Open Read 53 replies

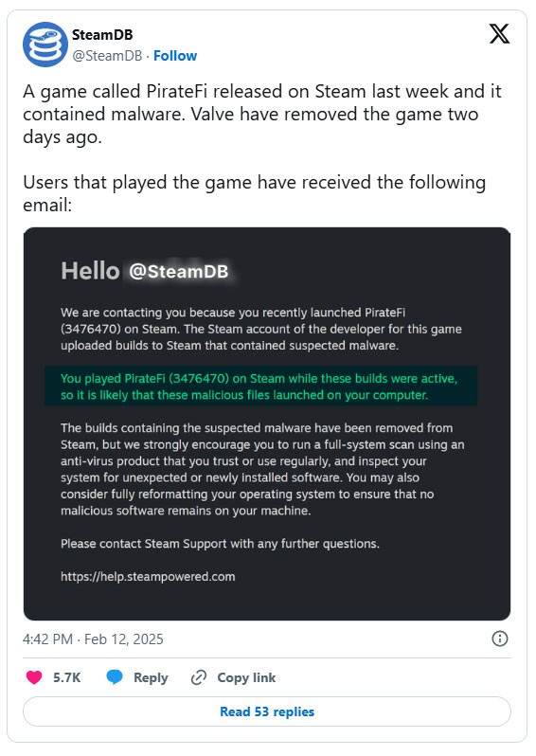coord(267,711)
